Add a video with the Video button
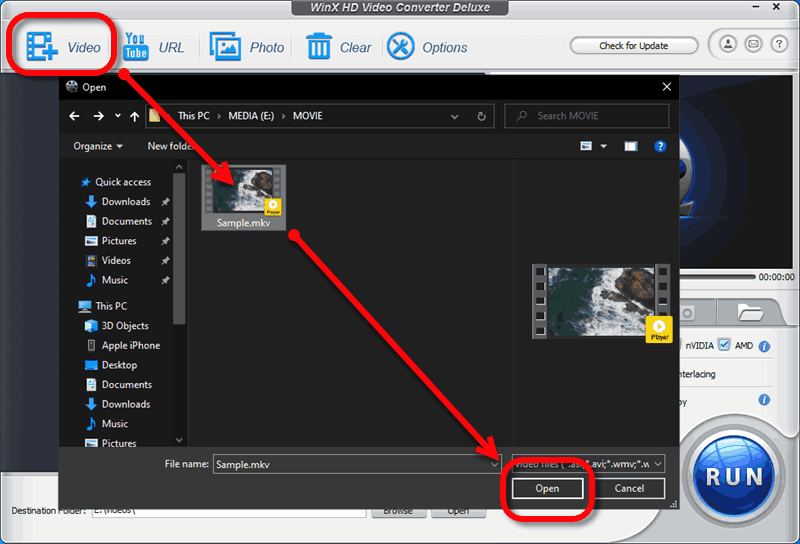The width and height of the screenshot is (800, 544). point(63,47)
